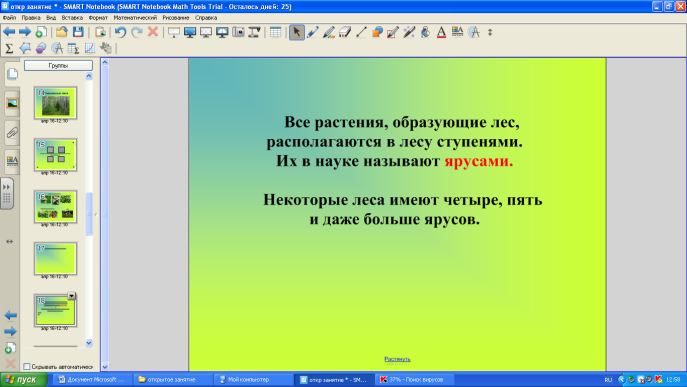Open the Формат menu

(x=98, y=18)
